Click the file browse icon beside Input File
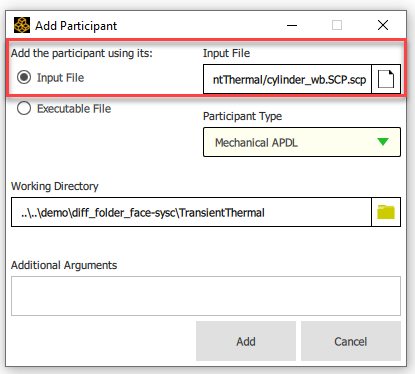415x374 pixels. (386, 79)
